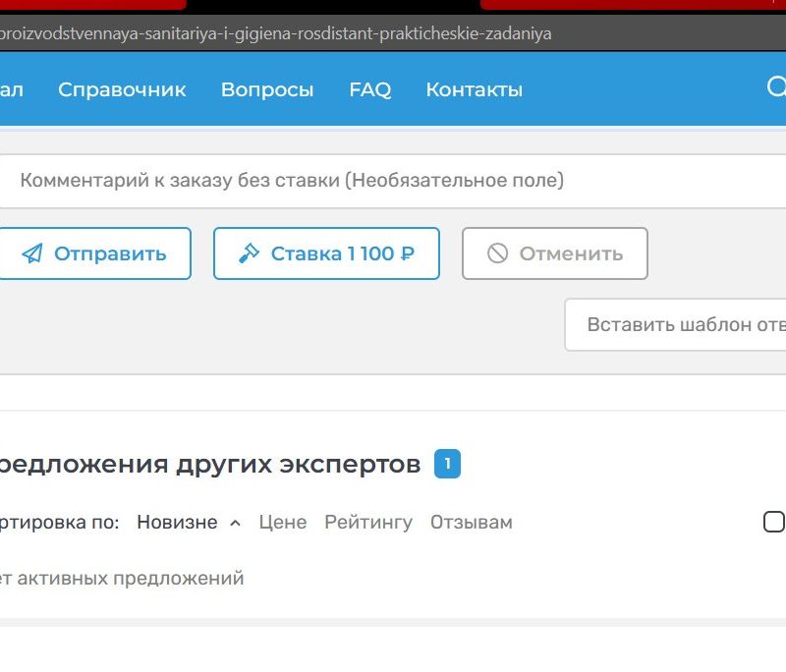786x672 pixels.
Task: Click the ban circle icon on Отменить
Action: point(498,254)
